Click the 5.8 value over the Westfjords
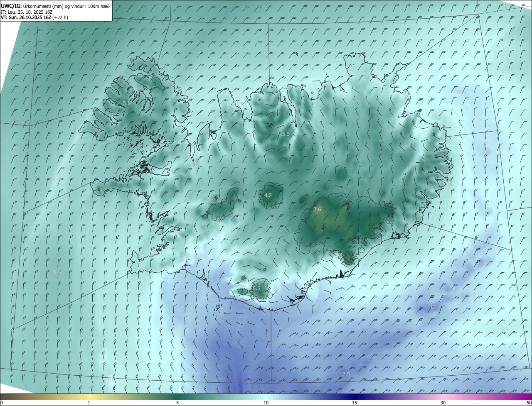The width and height of the screenshot is (532, 406). tap(127, 103)
